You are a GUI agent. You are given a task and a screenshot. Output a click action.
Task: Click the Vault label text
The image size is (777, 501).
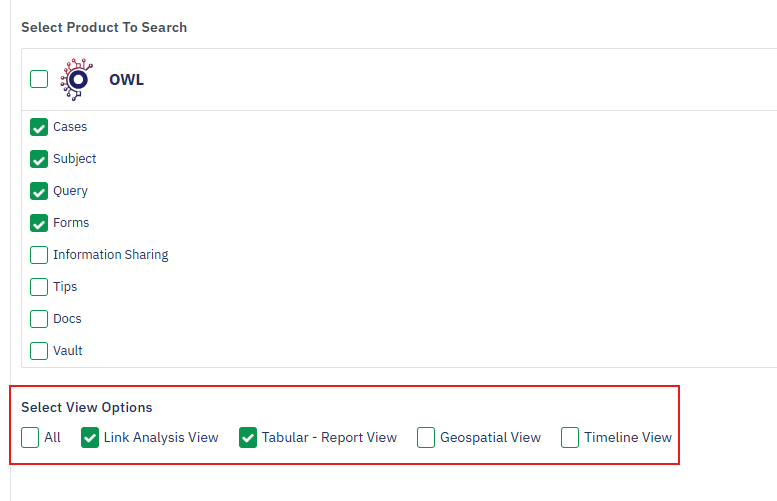click(x=68, y=351)
